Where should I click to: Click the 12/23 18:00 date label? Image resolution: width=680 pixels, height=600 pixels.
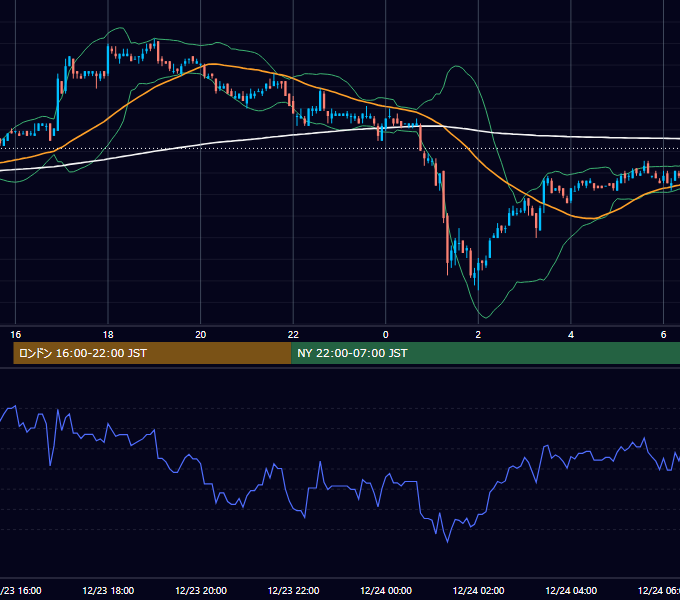108,590
